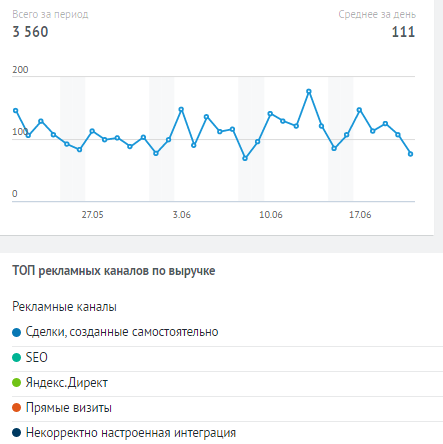
Task: Click the last data point of the line chart
Action: (411, 154)
